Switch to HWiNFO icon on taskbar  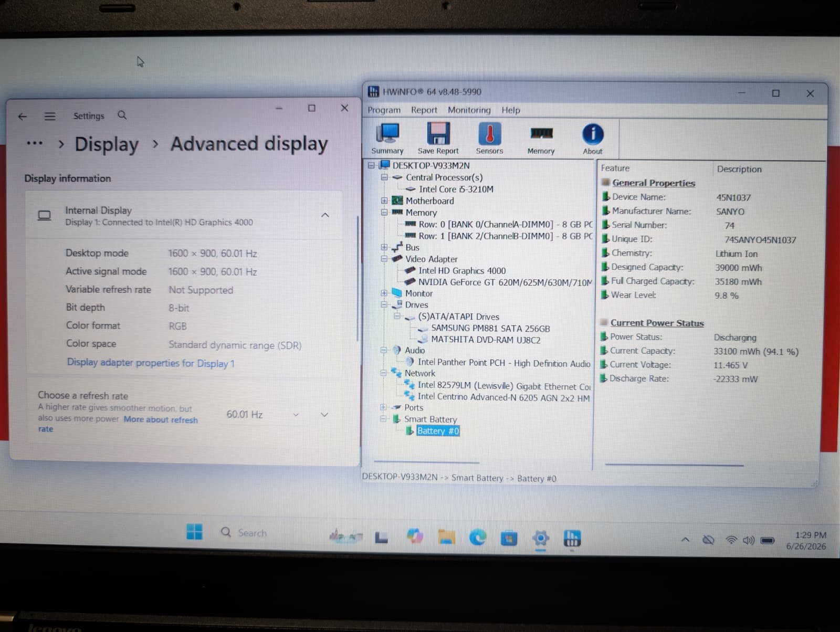click(572, 538)
